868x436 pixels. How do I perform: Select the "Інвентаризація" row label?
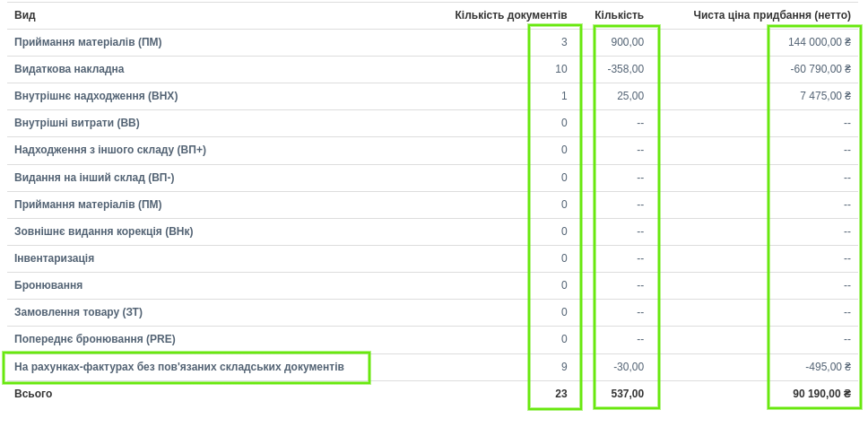point(54,258)
